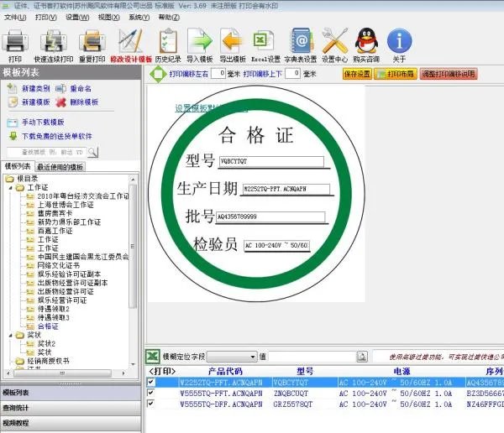
Task: Click the search icon next to the 值 field
Action: [x=362, y=357]
